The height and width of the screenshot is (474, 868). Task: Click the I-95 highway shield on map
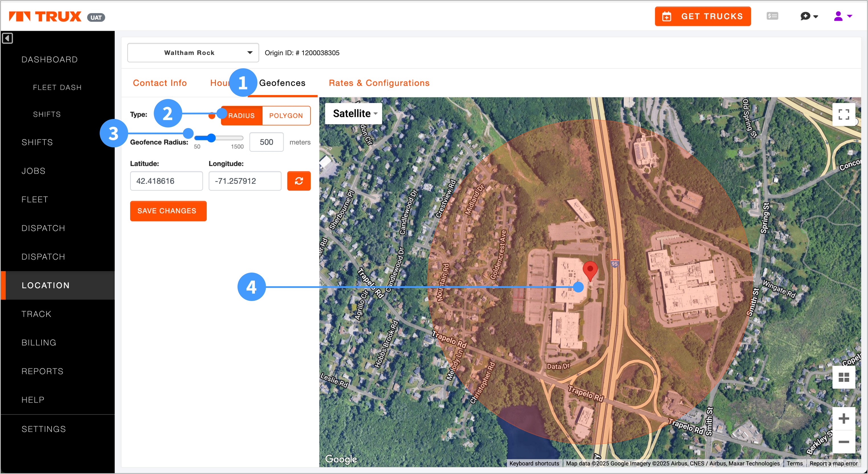pyautogui.click(x=615, y=264)
